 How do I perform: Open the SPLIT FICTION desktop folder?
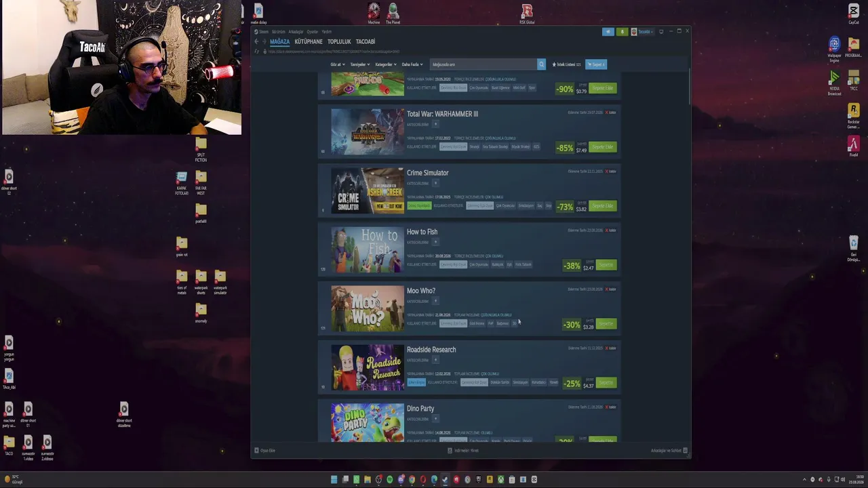(x=201, y=150)
